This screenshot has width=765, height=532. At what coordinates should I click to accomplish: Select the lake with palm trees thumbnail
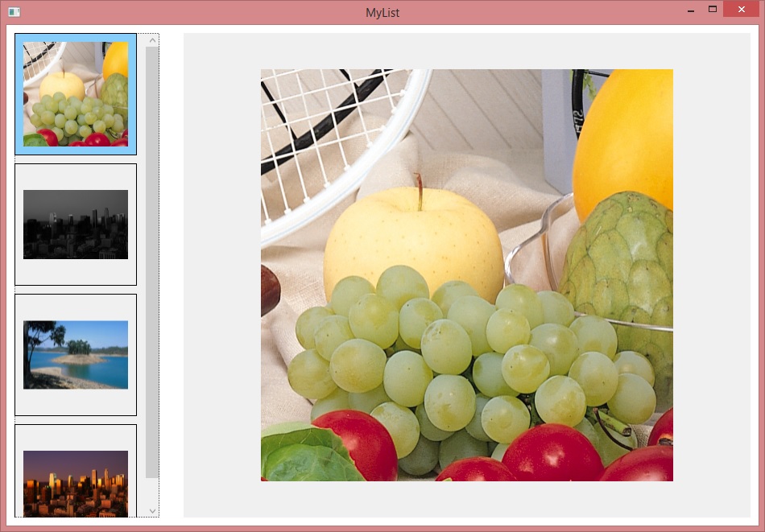coord(75,355)
